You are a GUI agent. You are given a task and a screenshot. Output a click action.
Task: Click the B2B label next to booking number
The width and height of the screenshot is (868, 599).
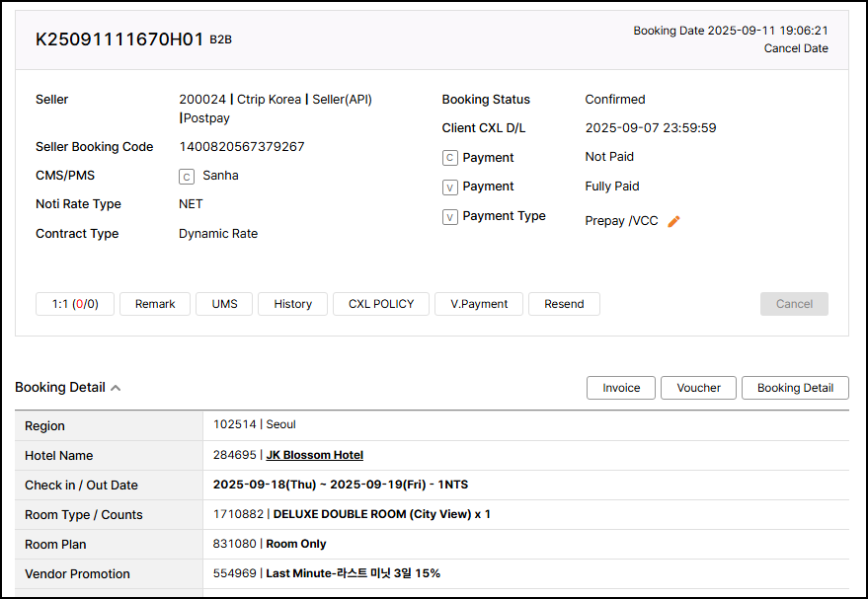(x=220, y=39)
